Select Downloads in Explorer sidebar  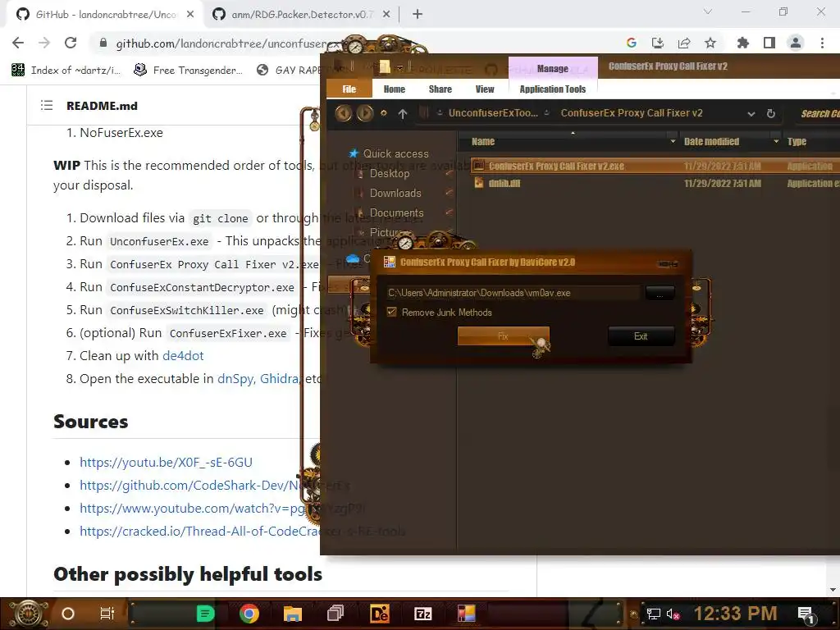[x=395, y=193]
